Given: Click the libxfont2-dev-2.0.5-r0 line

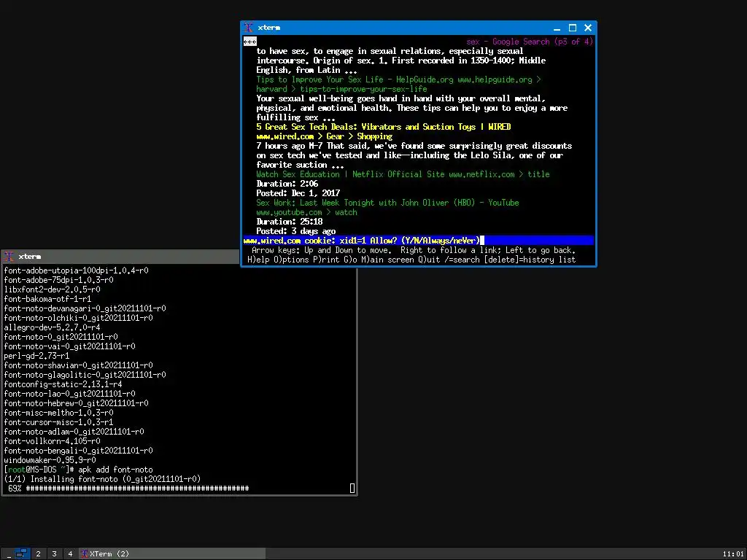Looking at the screenshot, I should pos(52,289).
